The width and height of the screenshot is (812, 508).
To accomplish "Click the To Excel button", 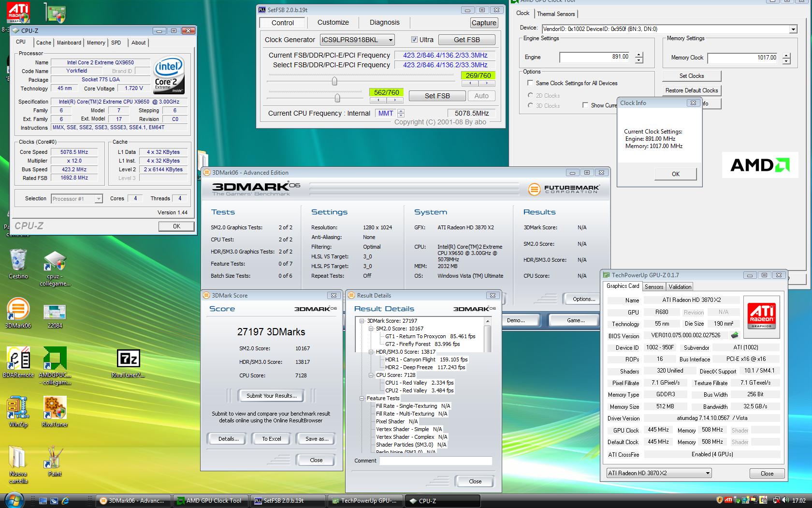I will click(x=272, y=439).
